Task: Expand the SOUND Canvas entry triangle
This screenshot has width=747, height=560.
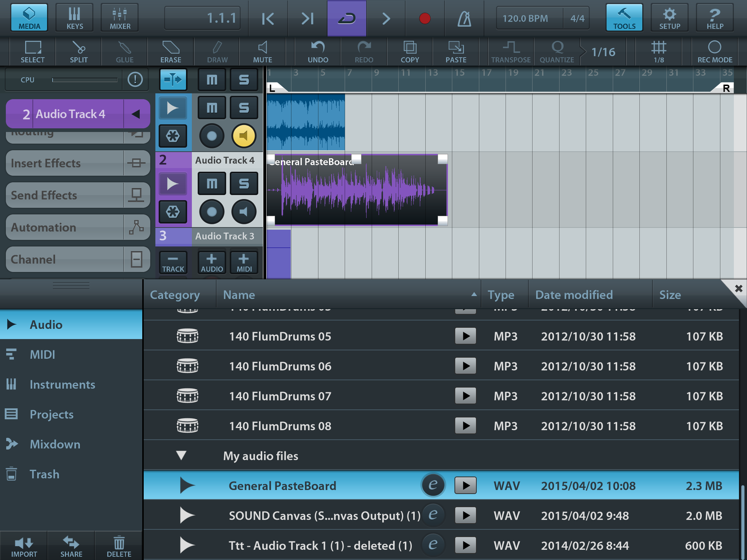Action: 187,516
